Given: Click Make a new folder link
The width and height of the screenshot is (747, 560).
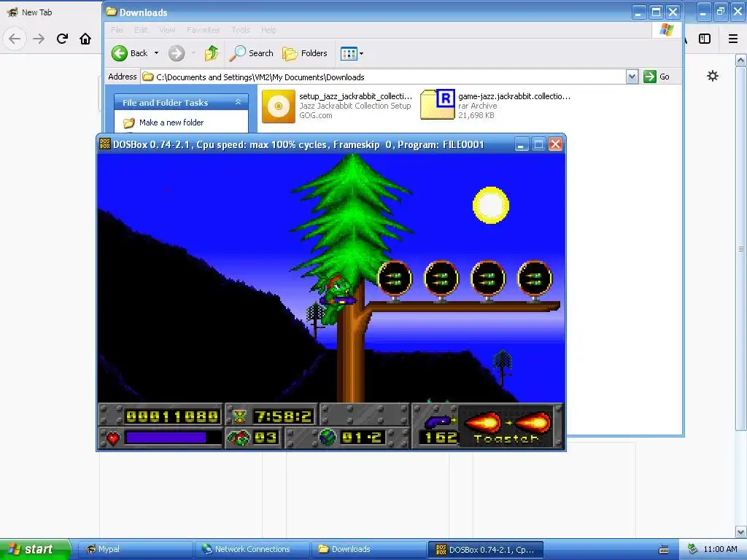Looking at the screenshot, I should click(171, 122).
